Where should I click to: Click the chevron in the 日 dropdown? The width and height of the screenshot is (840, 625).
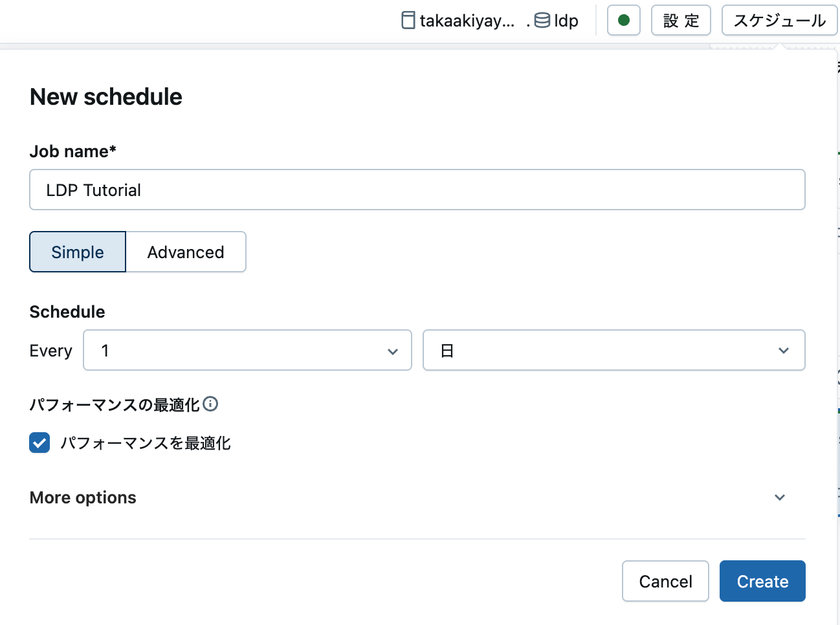784,351
